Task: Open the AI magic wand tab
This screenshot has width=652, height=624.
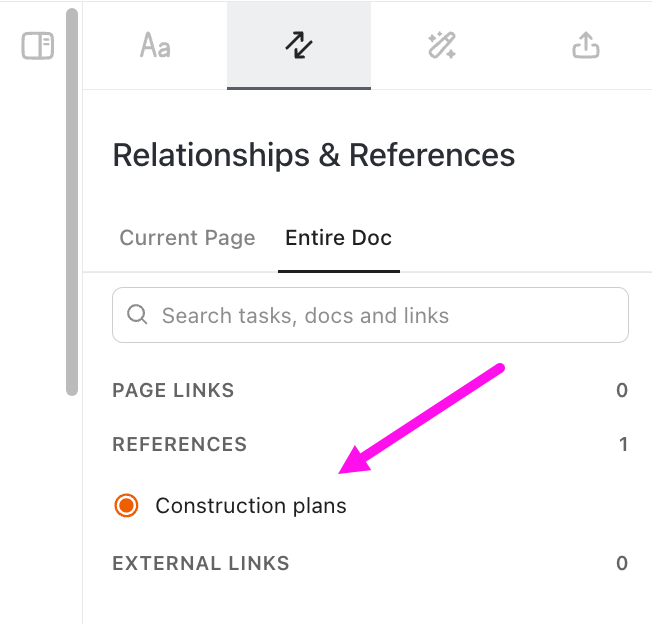Action: tap(442, 46)
